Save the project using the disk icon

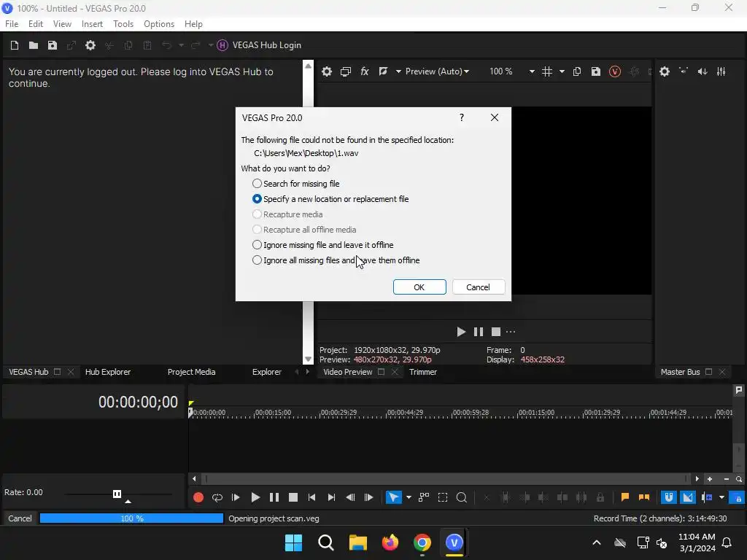point(53,45)
